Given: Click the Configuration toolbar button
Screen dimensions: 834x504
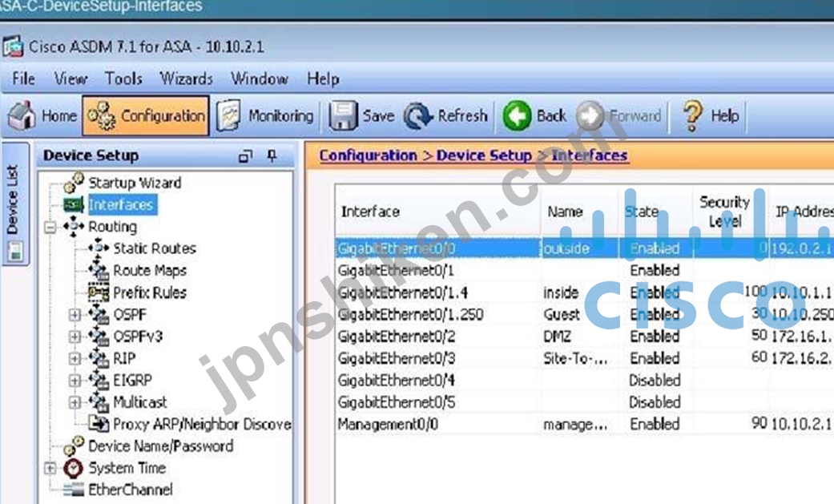Looking at the screenshot, I should 146,115.
